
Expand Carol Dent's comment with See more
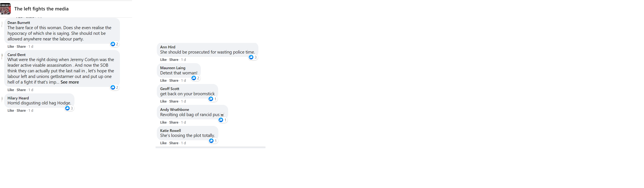pos(69,82)
